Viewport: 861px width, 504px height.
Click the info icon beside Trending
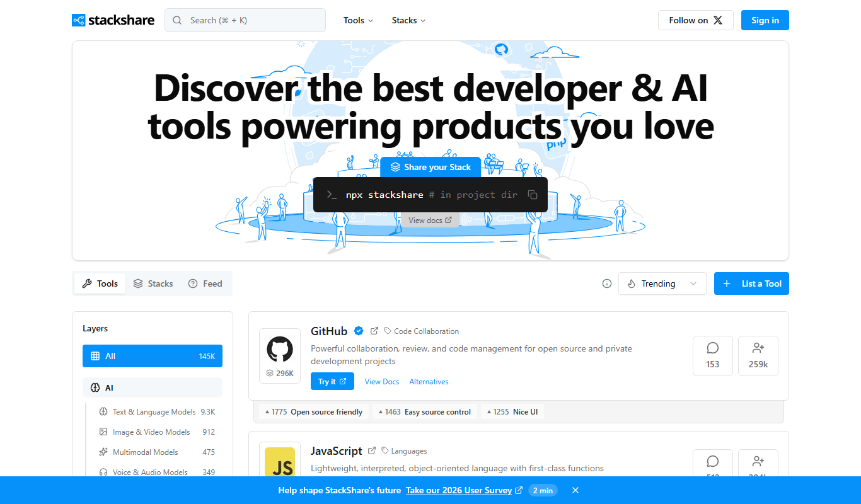(607, 283)
